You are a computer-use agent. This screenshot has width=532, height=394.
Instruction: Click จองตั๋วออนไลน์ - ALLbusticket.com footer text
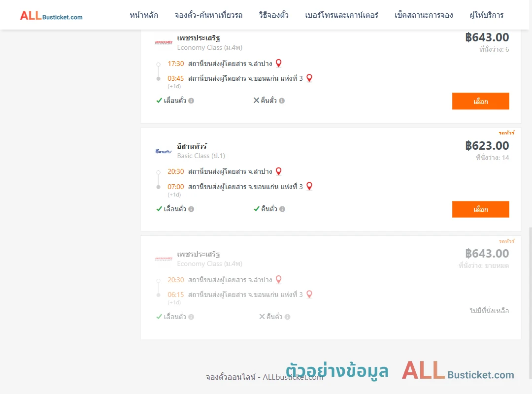coord(265,377)
